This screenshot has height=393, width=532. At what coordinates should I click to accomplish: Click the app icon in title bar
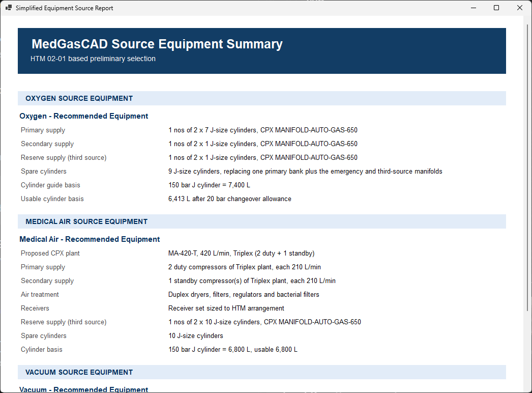(9, 8)
